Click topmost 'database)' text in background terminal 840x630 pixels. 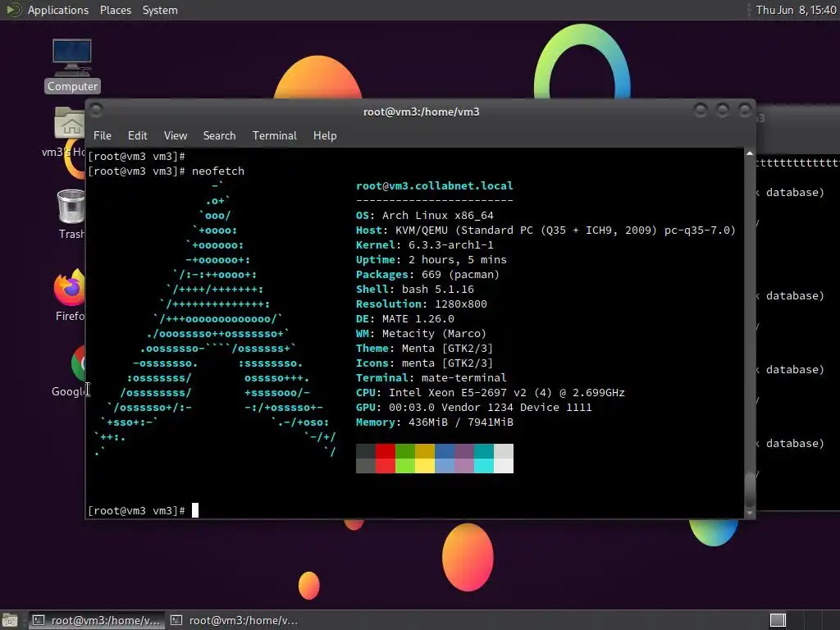coord(795,192)
